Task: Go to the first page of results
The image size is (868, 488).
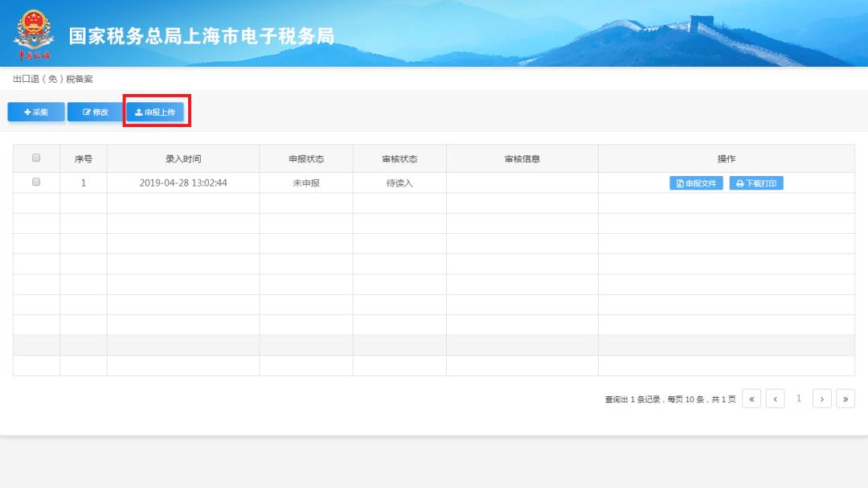Action: pos(751,399)
